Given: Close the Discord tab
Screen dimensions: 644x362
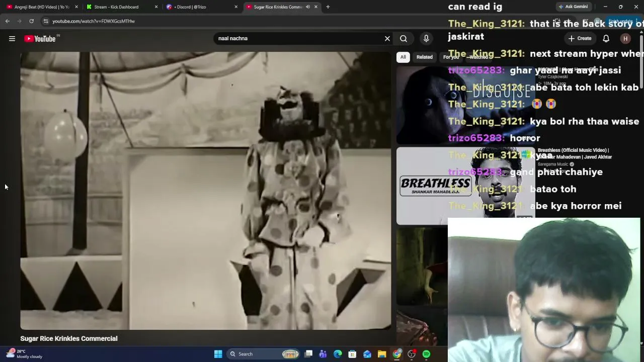Looking at the screenshot, I should click(236, 7).
